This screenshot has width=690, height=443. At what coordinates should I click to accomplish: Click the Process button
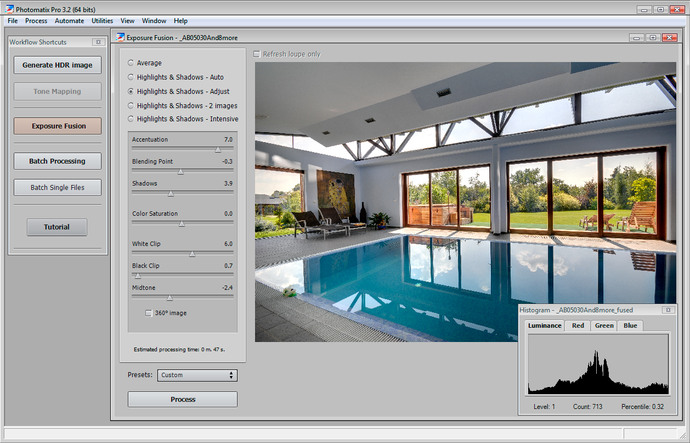pos(183,399)
